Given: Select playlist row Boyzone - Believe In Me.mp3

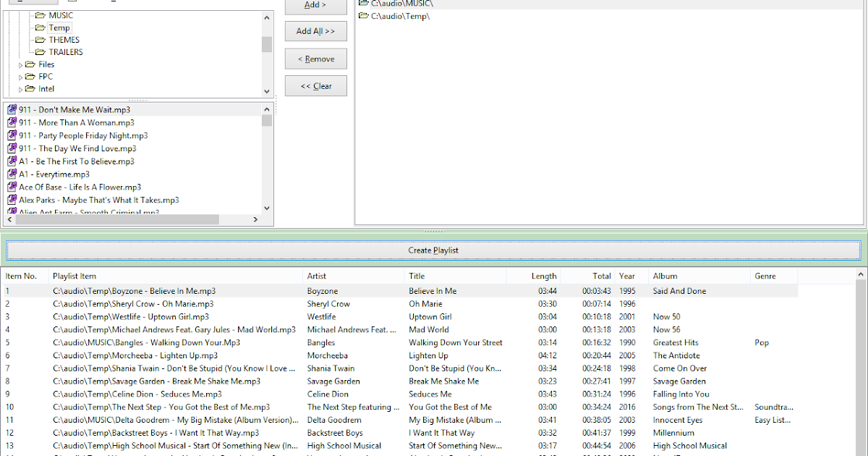Looking at the screenshot, I should 400,291.
